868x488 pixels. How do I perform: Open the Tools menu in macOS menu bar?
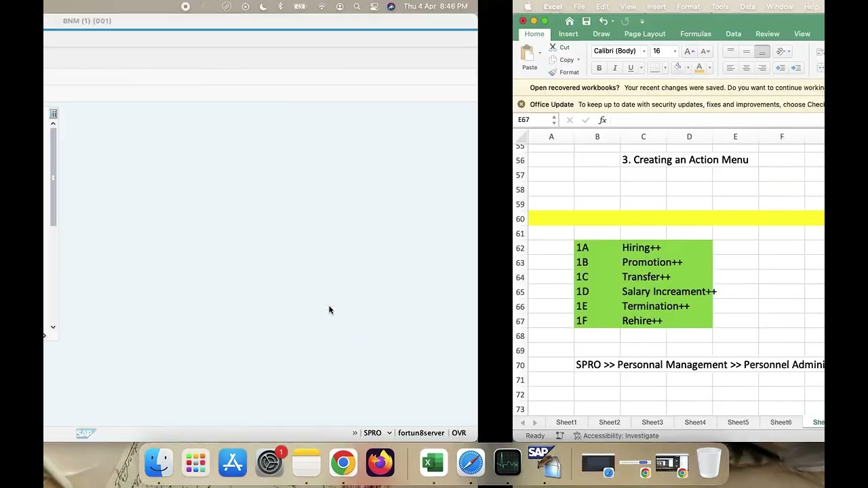tap(720, 7)
